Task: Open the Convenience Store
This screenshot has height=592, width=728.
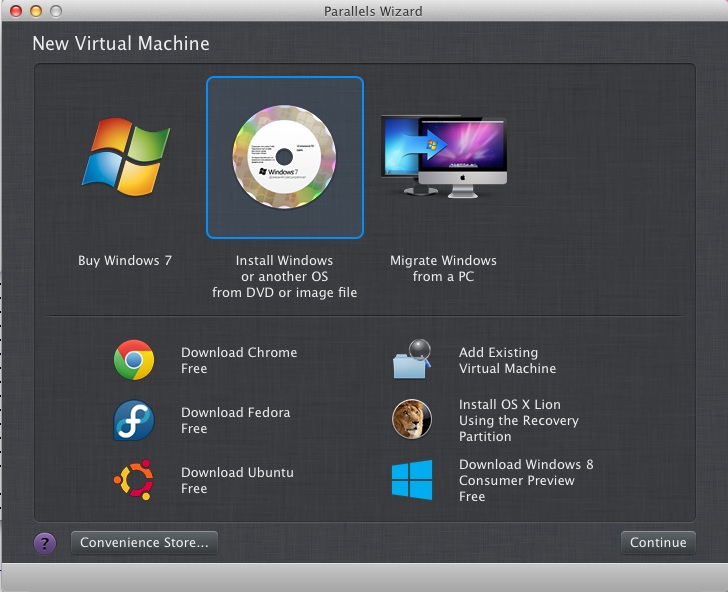Action: pyautogui.click(x=144, y=542)
